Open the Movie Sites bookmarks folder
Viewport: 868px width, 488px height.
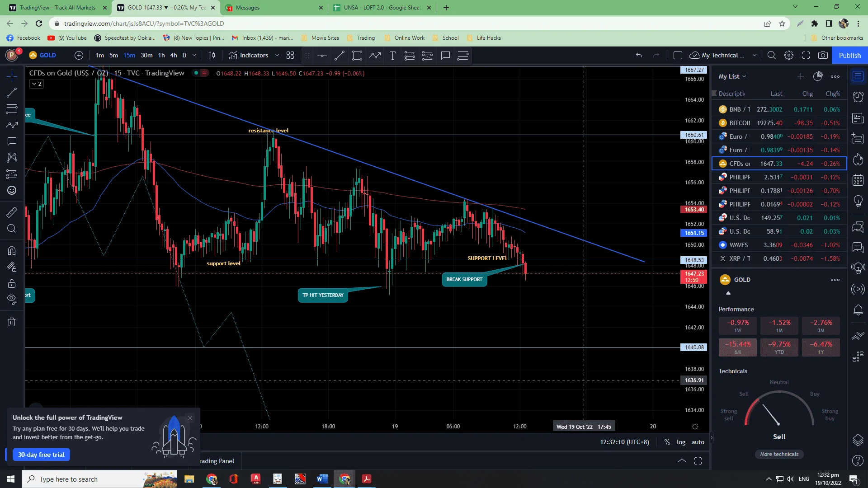pos(320,38)
